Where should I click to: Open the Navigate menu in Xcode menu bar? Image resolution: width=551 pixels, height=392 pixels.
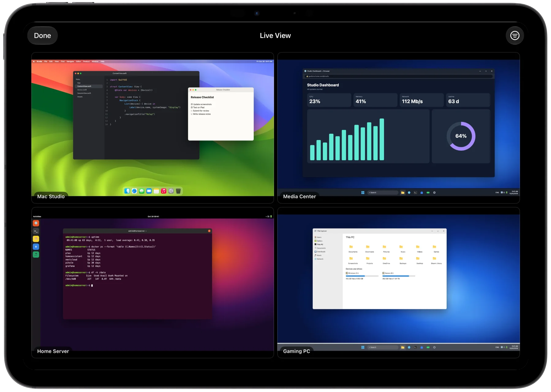click(70, 62)
